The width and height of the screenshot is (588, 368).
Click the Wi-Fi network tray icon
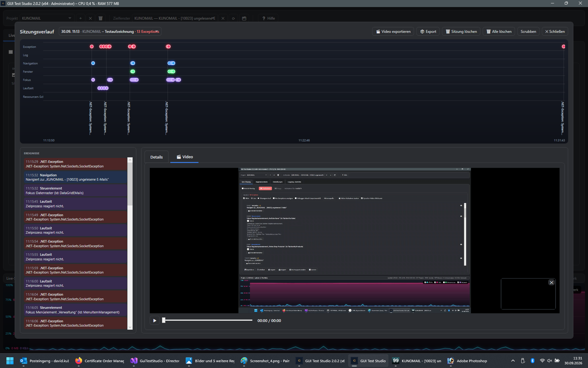(x=542, y=361)
